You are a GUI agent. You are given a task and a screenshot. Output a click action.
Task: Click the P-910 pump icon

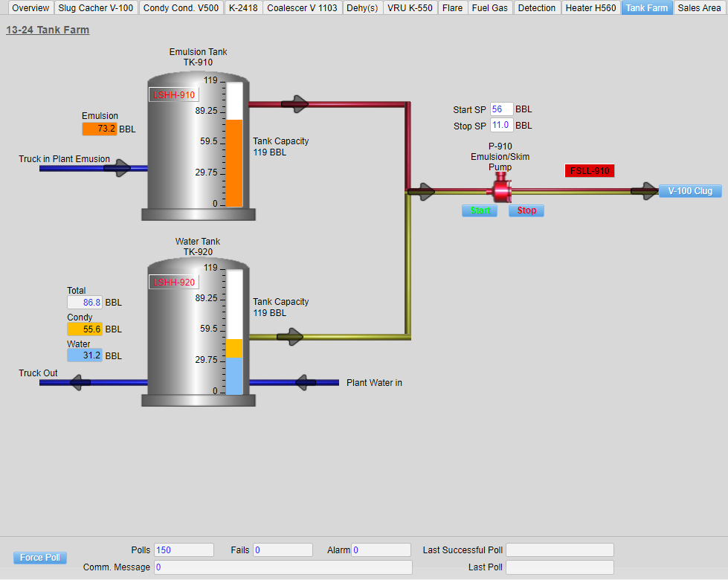500,189
